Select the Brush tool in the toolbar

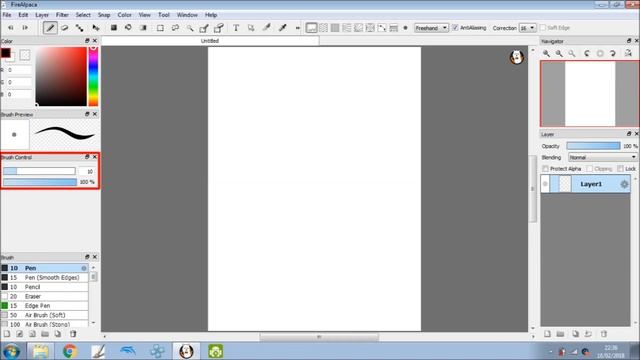click(50, 28)
